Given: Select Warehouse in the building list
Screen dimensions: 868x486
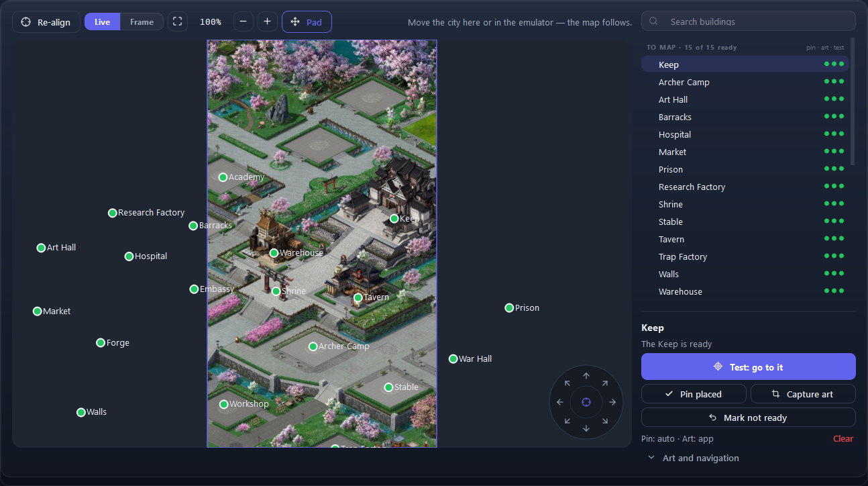Looking at the screenshot, I should pos(745,291).
